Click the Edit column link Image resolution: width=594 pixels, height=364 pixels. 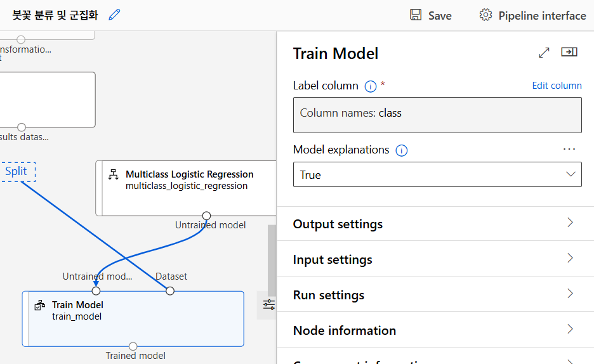tap(557, 86)
